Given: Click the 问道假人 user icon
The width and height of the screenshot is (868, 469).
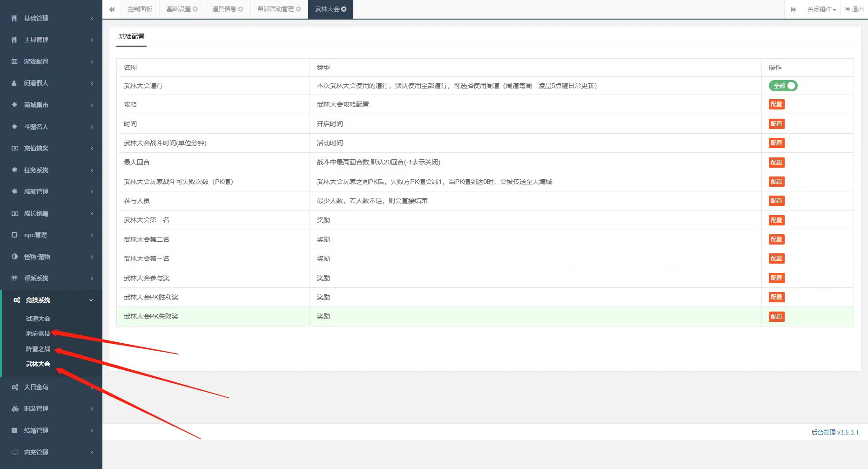Looking at the screenshot, I should click(x=14, y=83).
